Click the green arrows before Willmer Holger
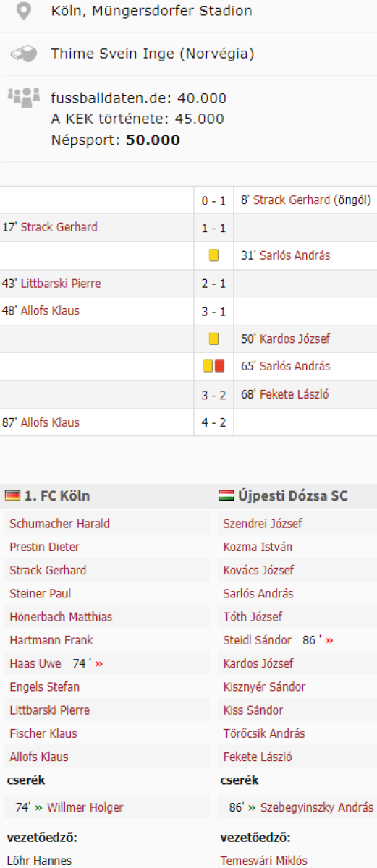 pos(39,807)
